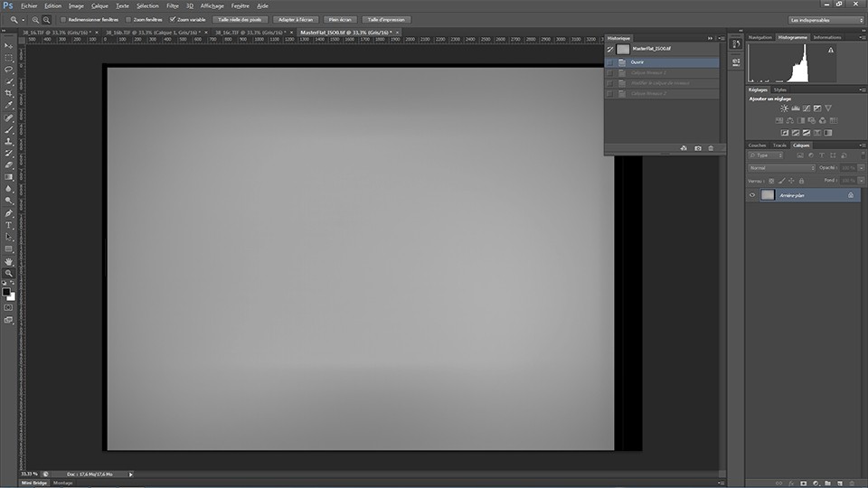Click Taille réelle des pixels button
The height and width of the screenshot is (488, 868).
click(x=240, y=19)
